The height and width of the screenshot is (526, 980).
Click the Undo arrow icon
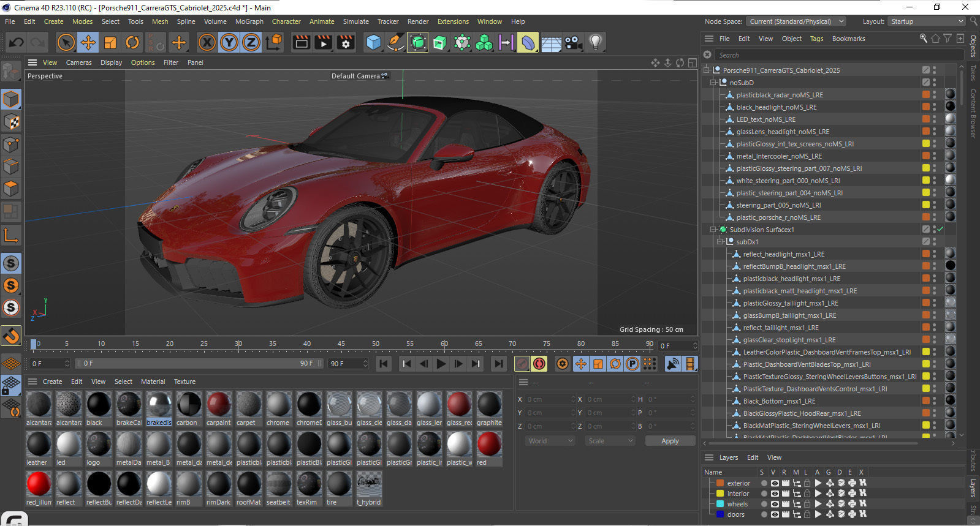(x=17, y=42)
